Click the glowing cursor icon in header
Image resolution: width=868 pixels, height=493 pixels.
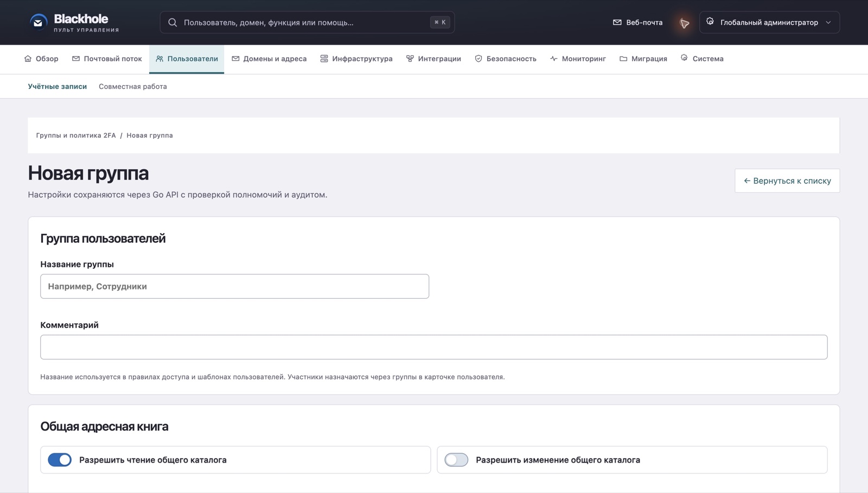685,23
